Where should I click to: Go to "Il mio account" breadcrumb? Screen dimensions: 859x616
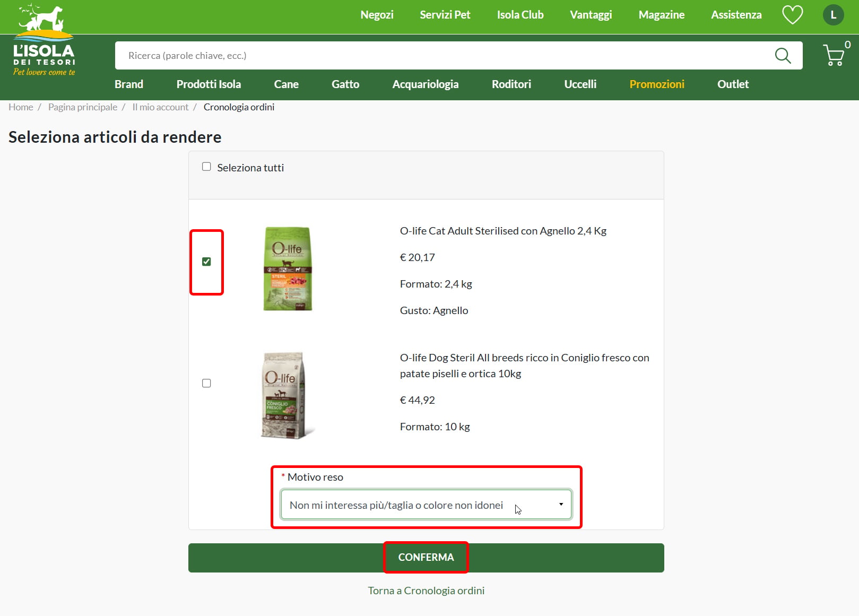[160, 107]
